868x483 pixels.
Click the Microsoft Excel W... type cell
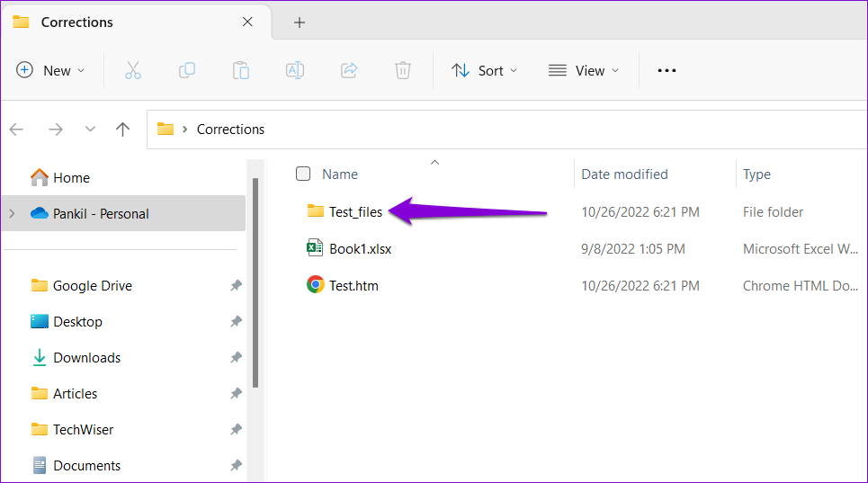tap(800, 249)
